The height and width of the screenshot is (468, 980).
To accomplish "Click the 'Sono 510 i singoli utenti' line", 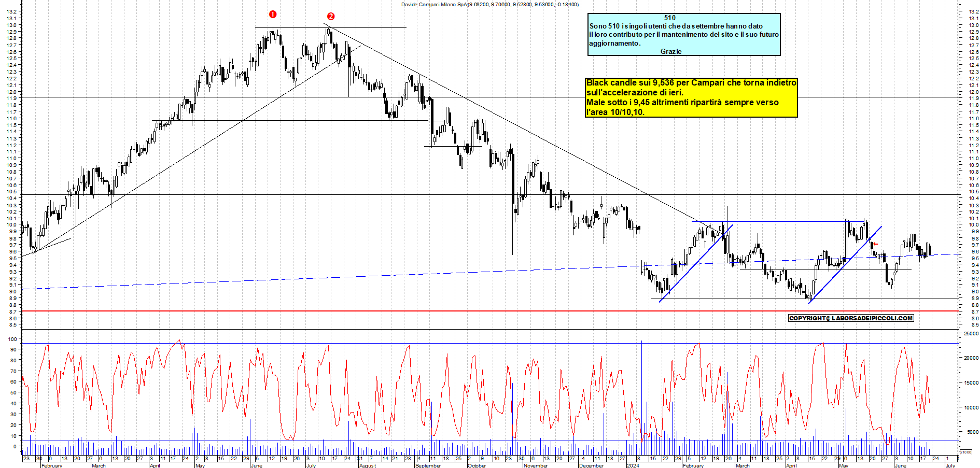I will 676,26.
